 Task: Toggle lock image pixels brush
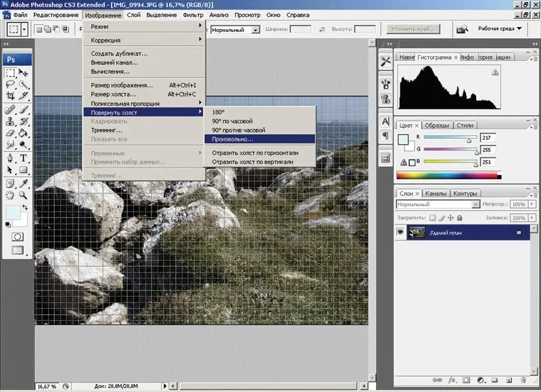[442, 218]
